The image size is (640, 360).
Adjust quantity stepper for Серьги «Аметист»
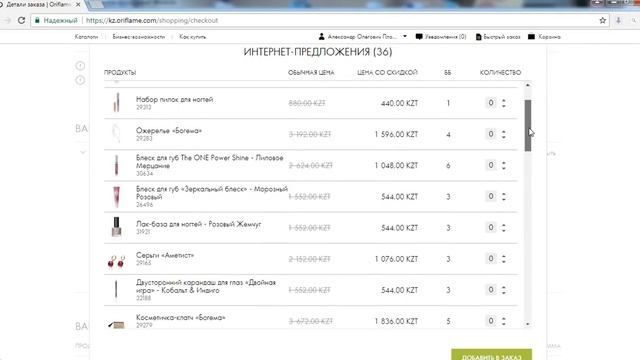[504, 259]
